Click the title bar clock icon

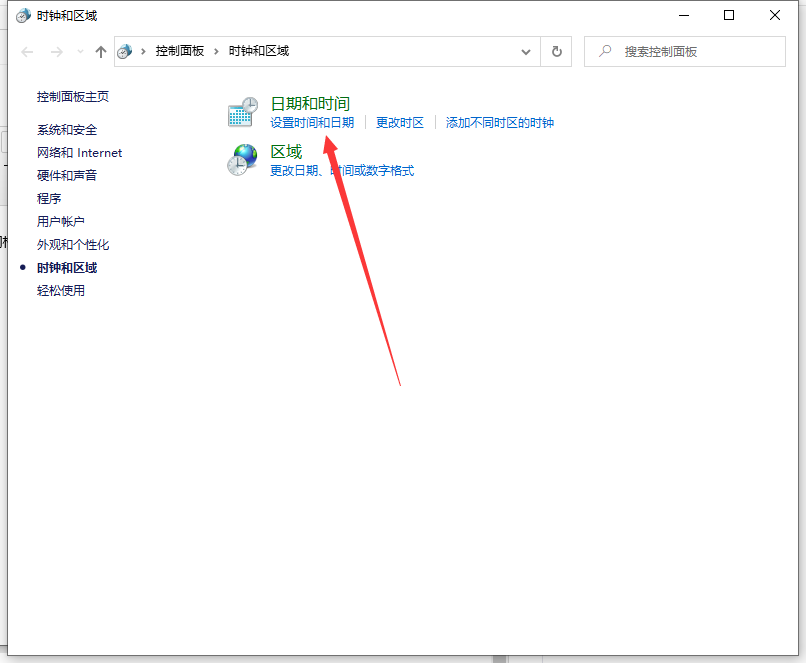pyautogui.click(x=23, y=16)
